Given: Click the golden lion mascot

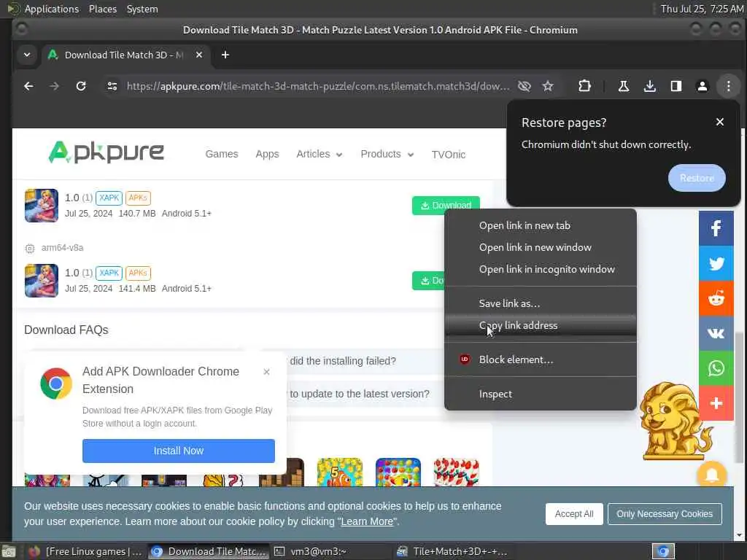Looking at the screenshot, I should point(675,421).
